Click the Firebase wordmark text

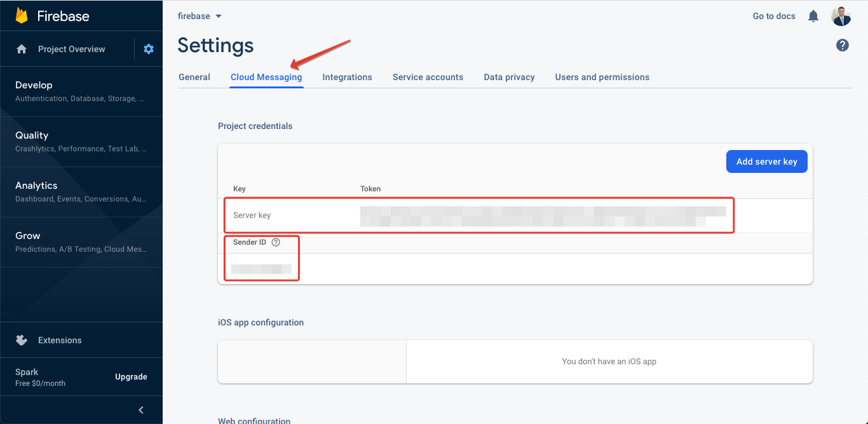pos(63,17)
